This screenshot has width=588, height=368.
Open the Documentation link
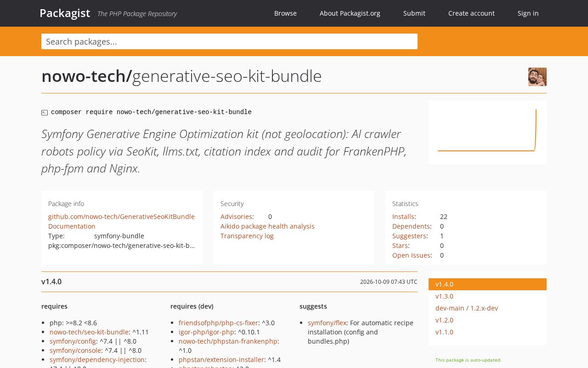tap(72, 226)
